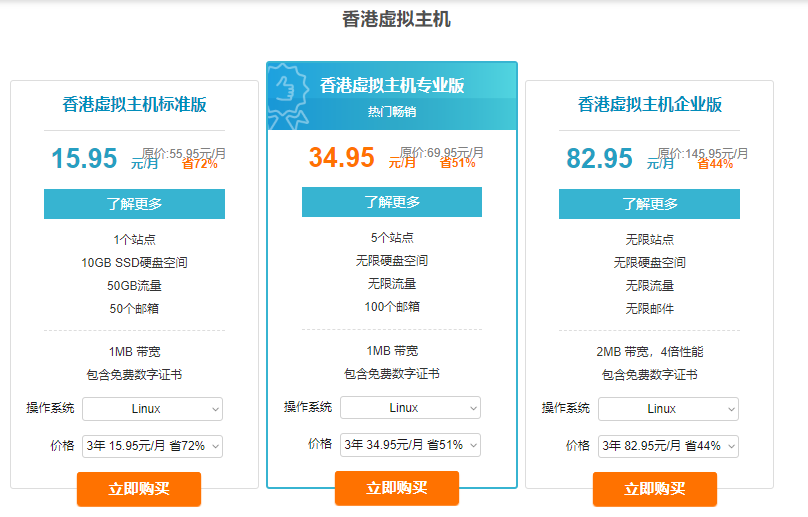
Task: Expand the Standard plan price dropdown showing 15.95元/月
Action: (x=153, y=446)
